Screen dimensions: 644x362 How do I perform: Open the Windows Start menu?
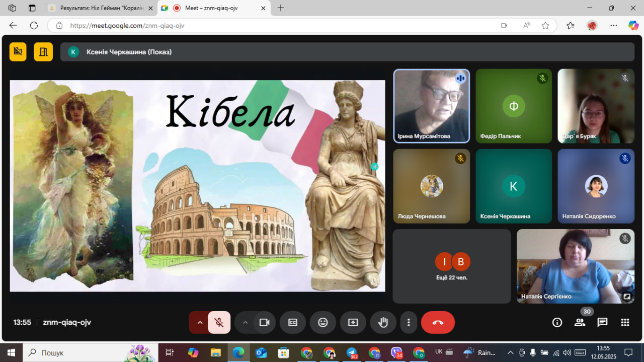point(11,352)
